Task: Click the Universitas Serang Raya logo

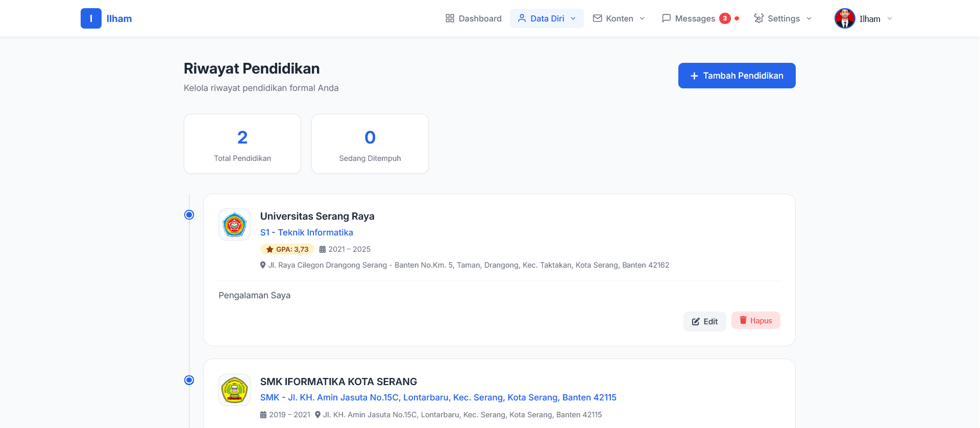Action: [234, 224]
